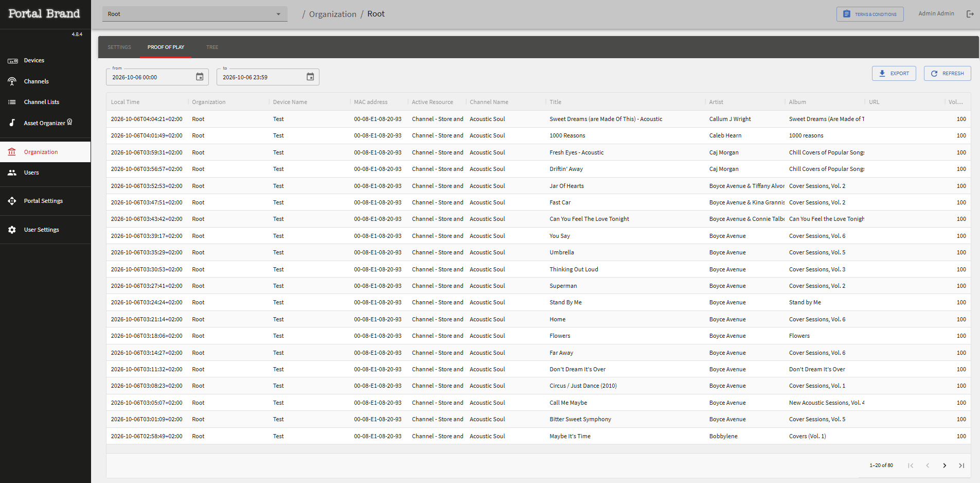Click the Album column header

coord(797,102)
